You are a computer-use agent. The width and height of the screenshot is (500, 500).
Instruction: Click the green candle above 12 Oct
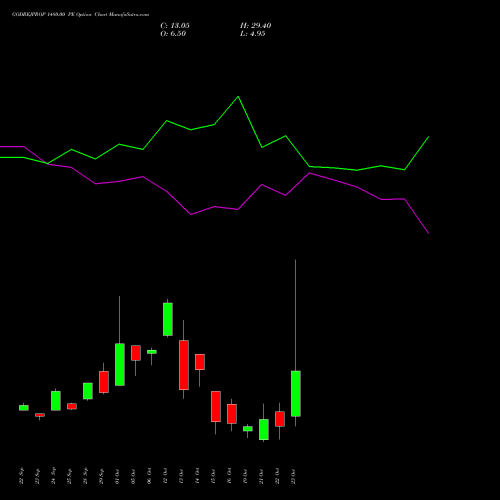(168, 319)
